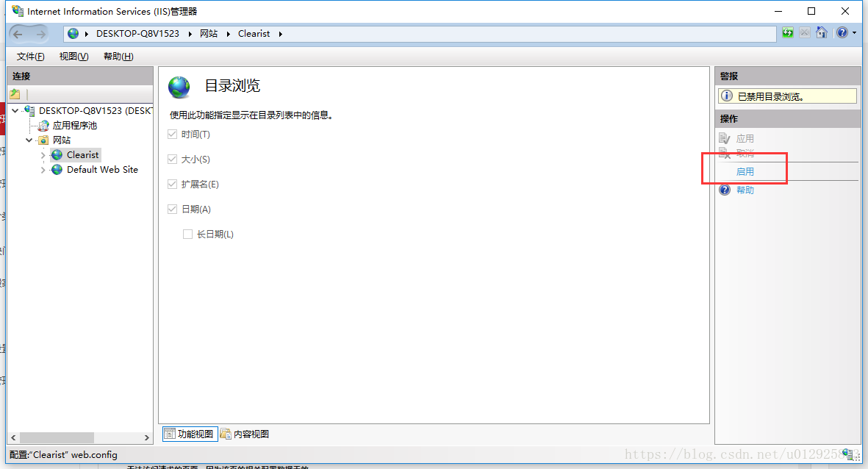Image resolution: width=868 pixels, height=469 pixels.
Task: Click the 应用 action link
Action: pyautogui.click(x=745, y=137)
